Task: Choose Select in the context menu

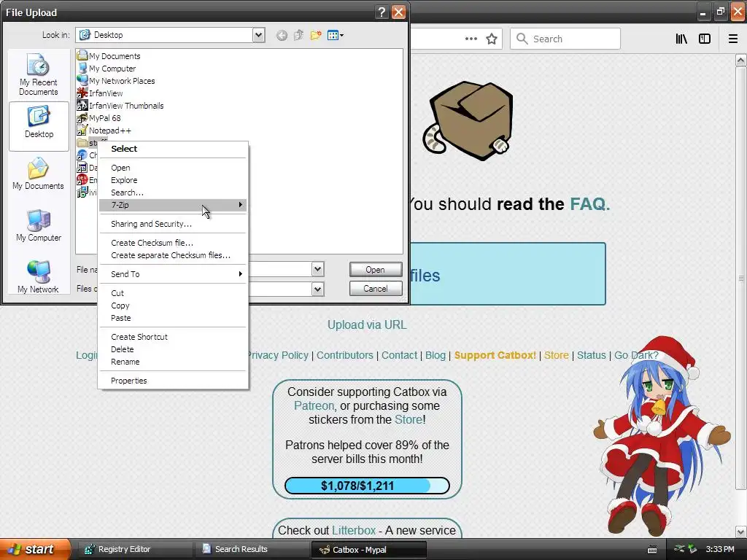Action: 173,149
